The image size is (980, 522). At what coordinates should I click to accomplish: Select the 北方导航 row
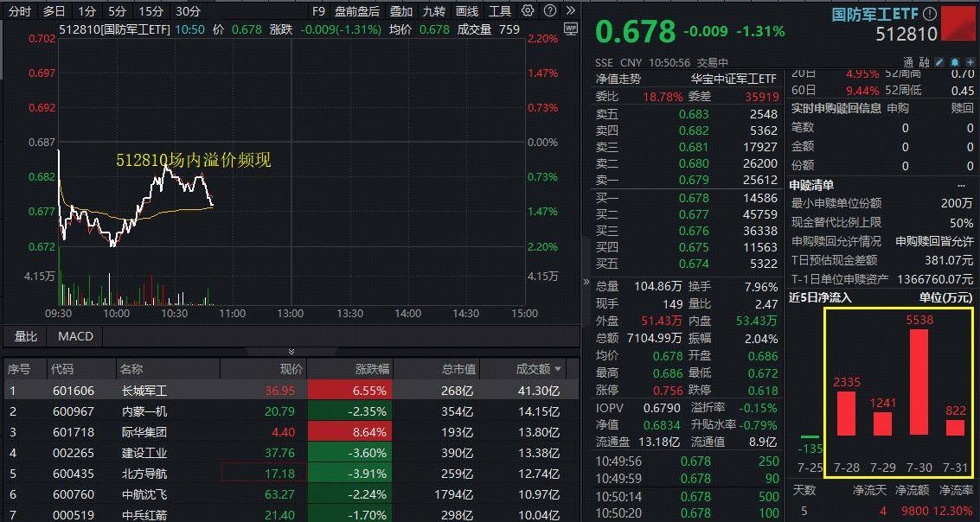[291, 474]
